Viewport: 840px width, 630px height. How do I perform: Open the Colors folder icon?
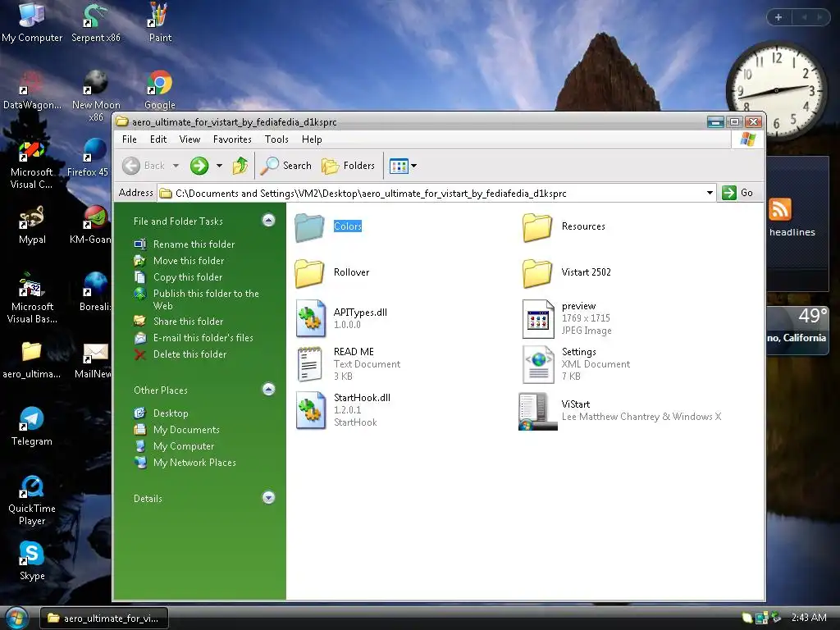[309, 227]
